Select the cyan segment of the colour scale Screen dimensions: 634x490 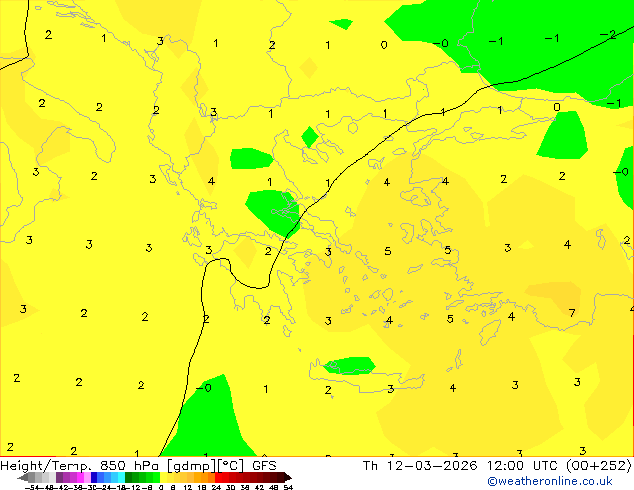pos(121,478)
